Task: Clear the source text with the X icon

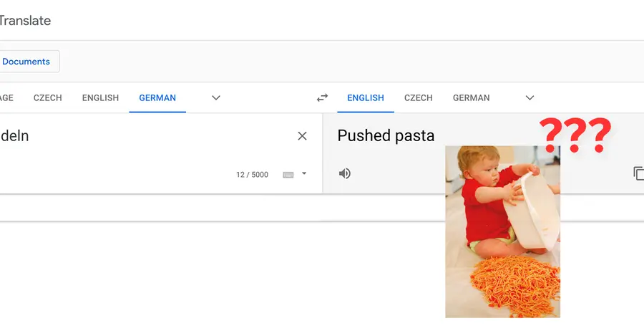Action: (302, 136)
